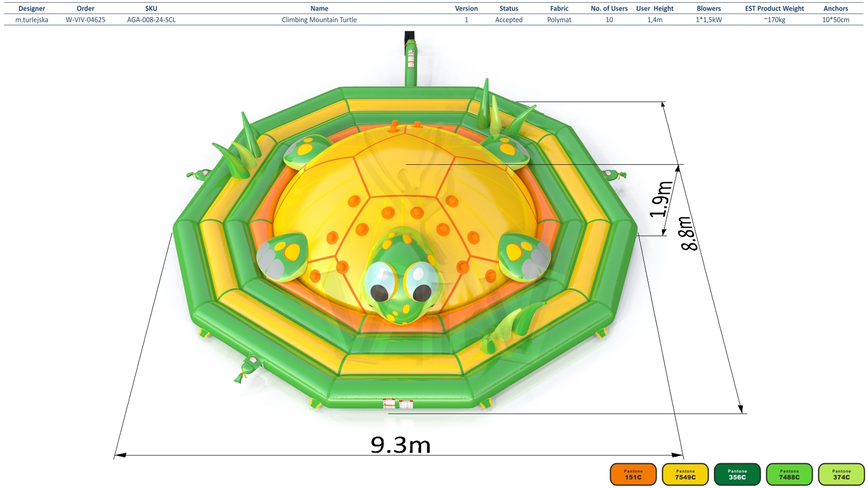Select order number W-VIV-04625
This screenshot has height=488, width=868.
(85, 20)
